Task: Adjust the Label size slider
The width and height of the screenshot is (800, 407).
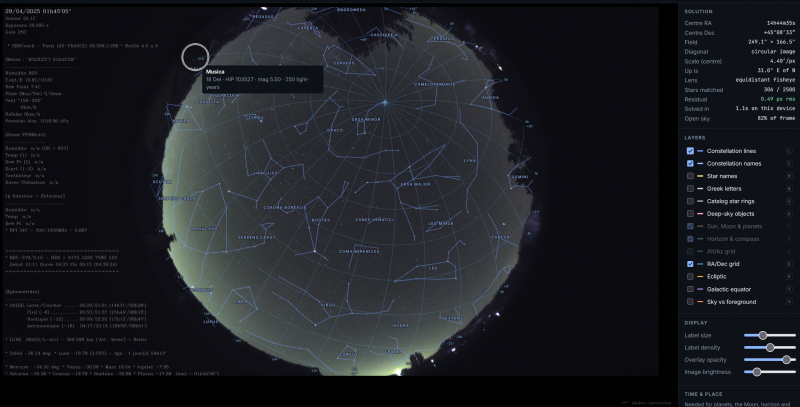Action: pos(769,335)
